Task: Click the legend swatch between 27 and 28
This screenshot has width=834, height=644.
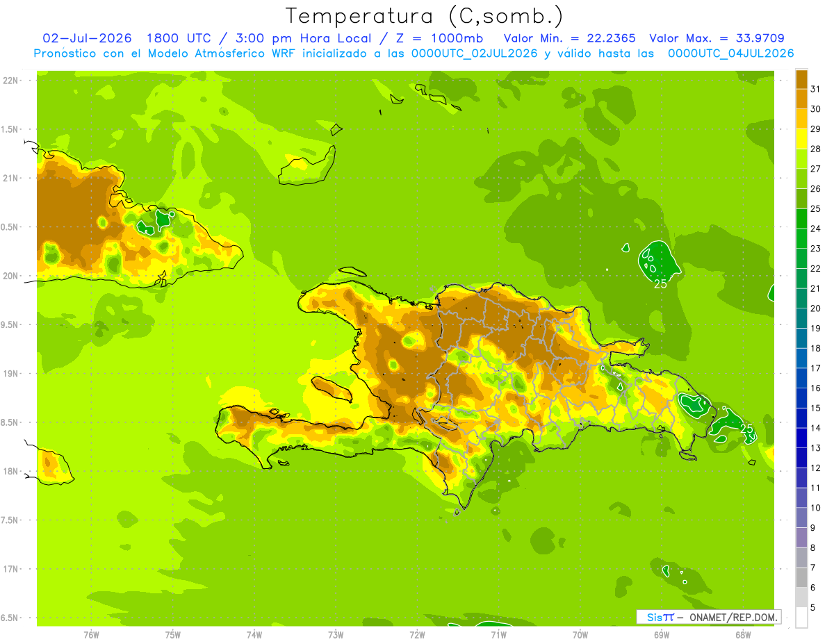Action: coord(801,158)
